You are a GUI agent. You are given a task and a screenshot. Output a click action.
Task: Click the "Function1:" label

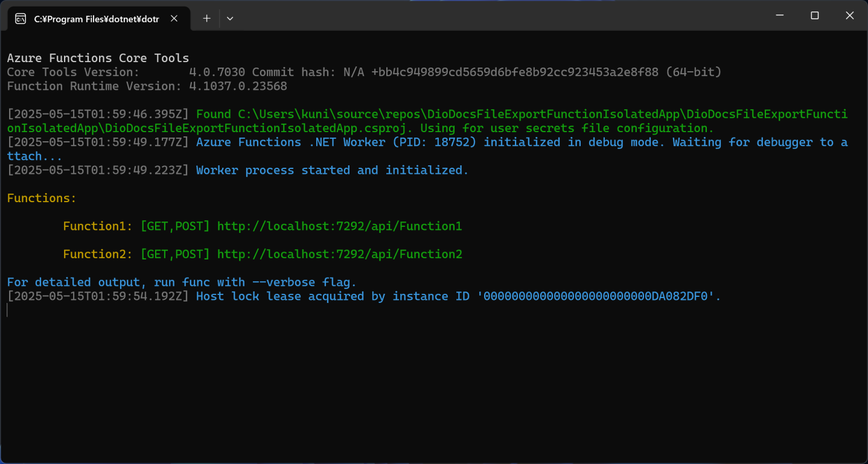(98, 226)
